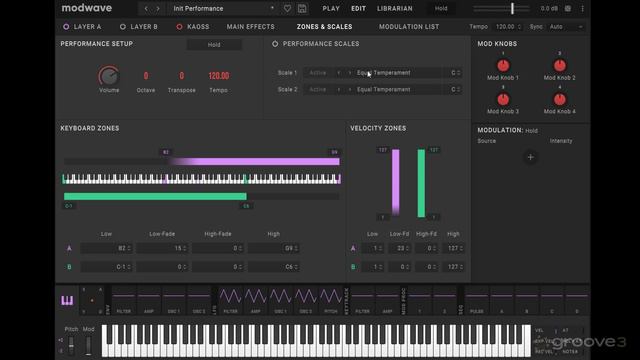Image resolution: width=640 pixels, height=360 pixels.
Task: Select the Keytrack Filter slot
Action: tap(362, 300)
